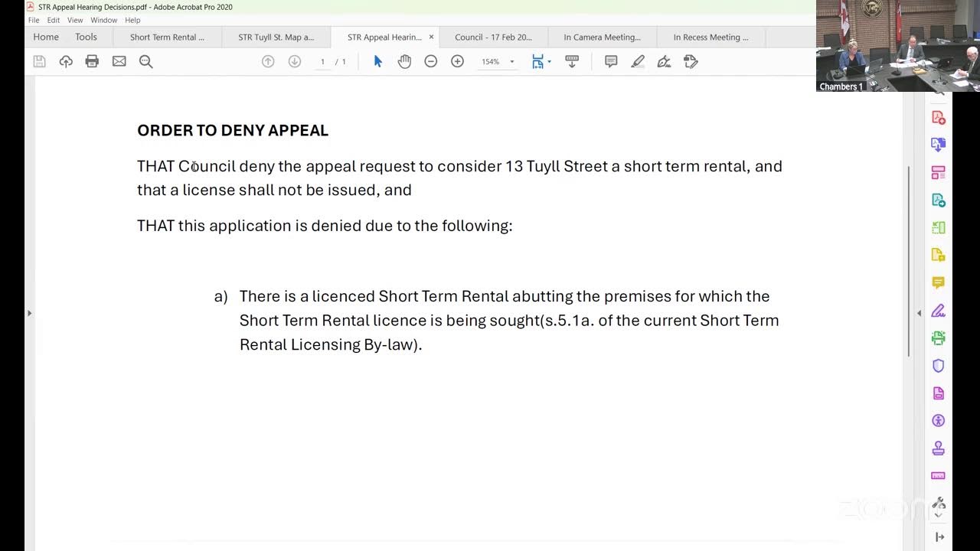Screen dimensions: 980x551
Task: Open the magenta document tool below Protect
Action: [938, 393]
